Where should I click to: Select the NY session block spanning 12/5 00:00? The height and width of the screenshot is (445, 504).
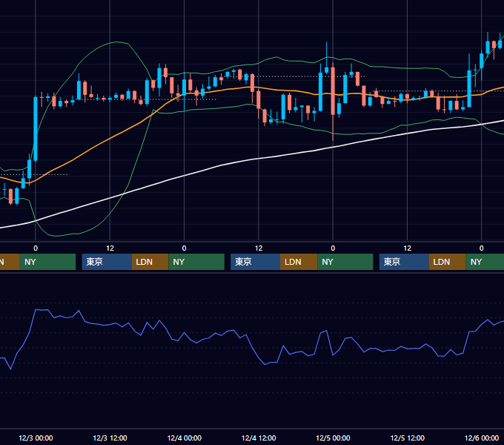[345, 262]
